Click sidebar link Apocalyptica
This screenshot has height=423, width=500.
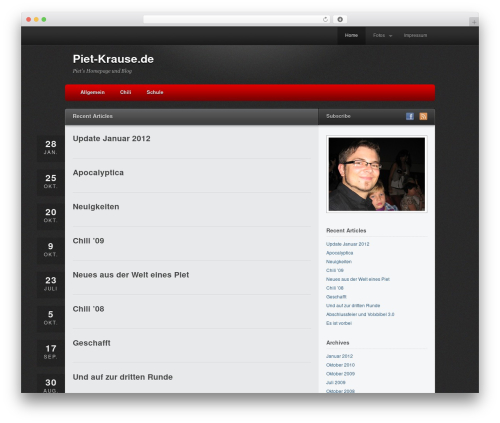339,253
